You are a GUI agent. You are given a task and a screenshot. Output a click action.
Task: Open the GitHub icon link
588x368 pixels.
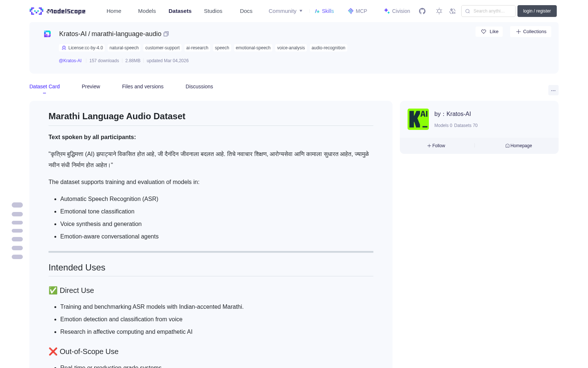pyautogui.click(x=422, y=11)
